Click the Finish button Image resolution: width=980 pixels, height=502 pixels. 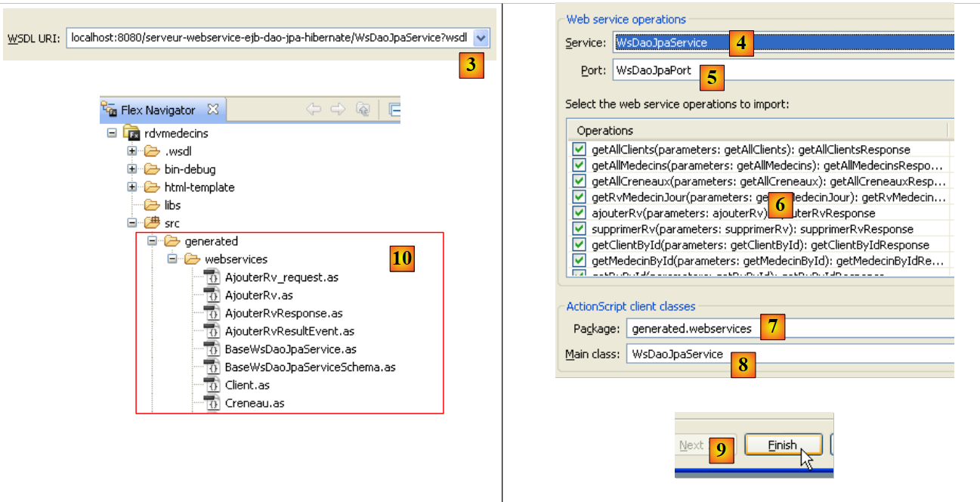click(x=782, y=445)
